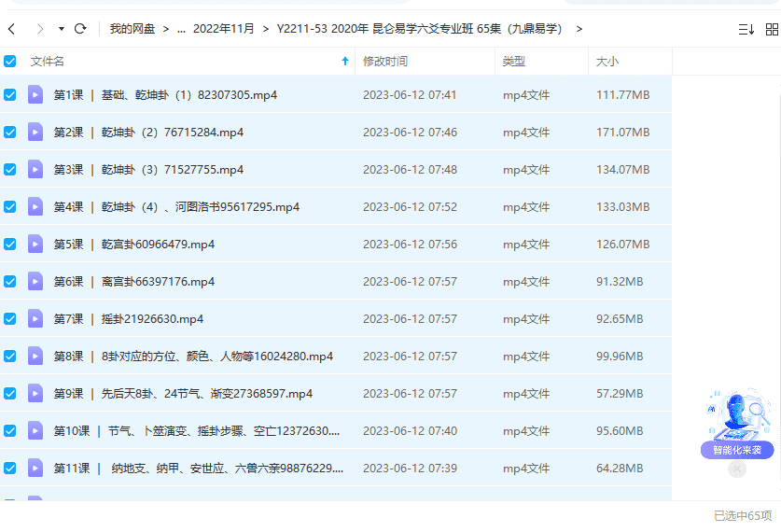The image size is (781, 532).
Task: Refresh the file list
Action: [x=80, y=29]
